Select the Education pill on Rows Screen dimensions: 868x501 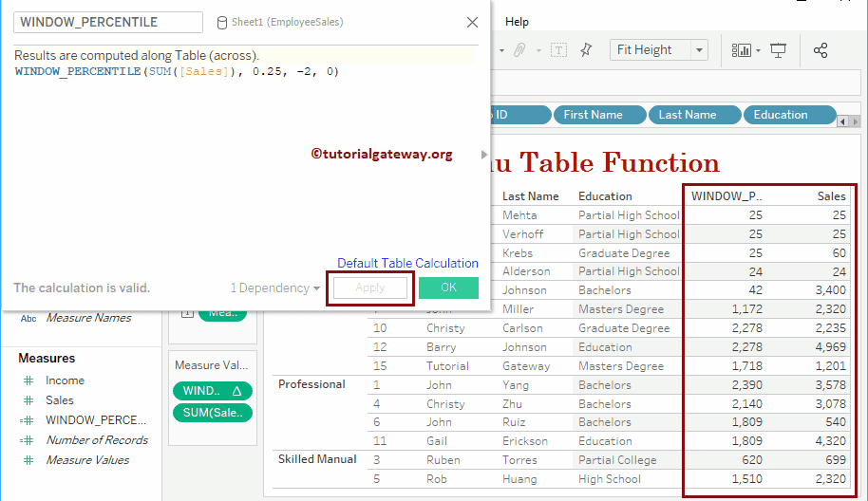tap(789, 115)
